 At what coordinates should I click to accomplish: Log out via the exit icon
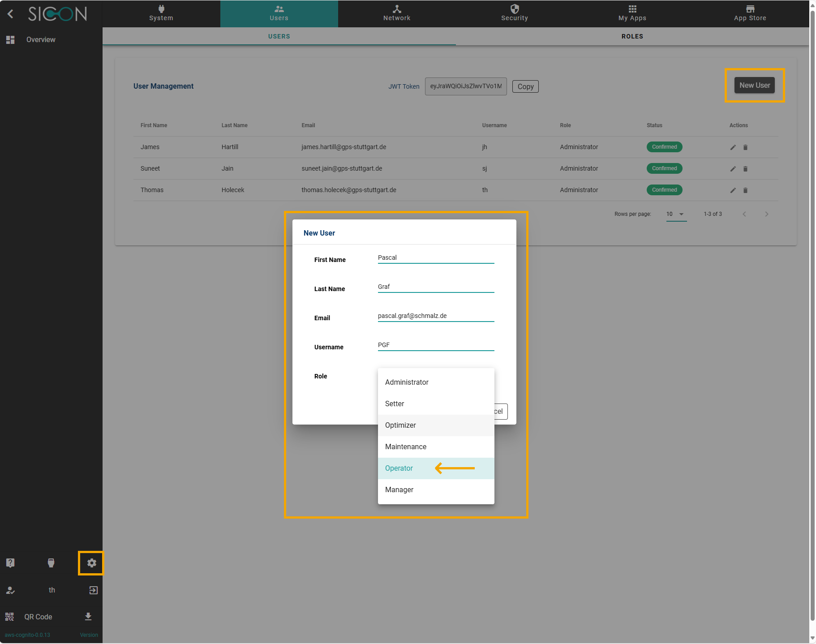[x=93, y=590]
